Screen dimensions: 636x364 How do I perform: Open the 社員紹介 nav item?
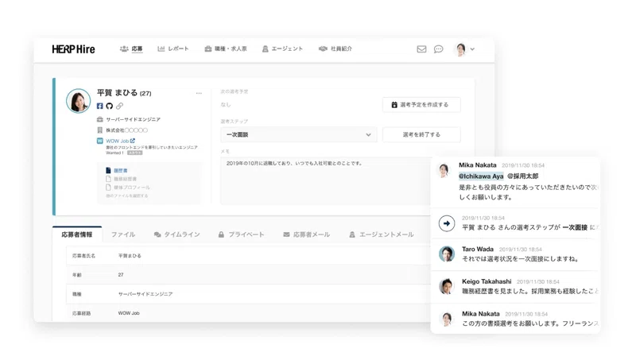(335, 48)
